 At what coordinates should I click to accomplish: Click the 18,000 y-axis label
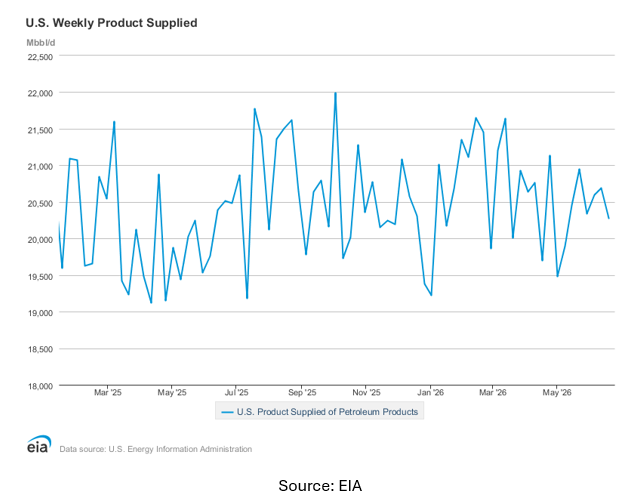[x=40, y=386]
